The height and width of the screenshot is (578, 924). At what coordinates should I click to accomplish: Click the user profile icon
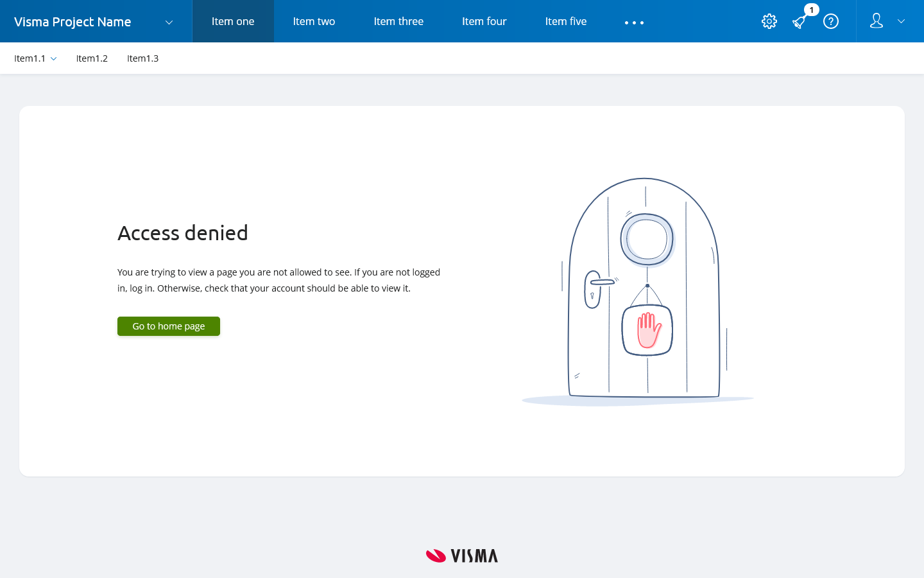click(x=877, y=21)
